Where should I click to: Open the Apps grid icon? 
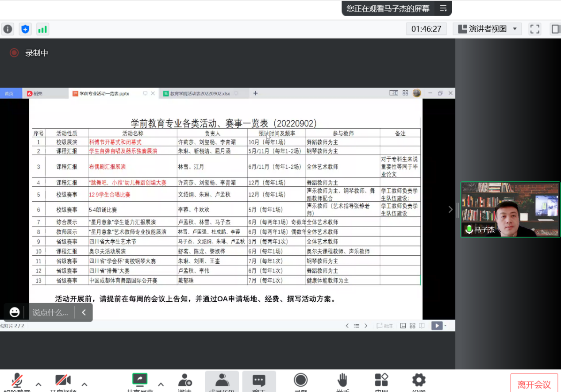[381, 380]
